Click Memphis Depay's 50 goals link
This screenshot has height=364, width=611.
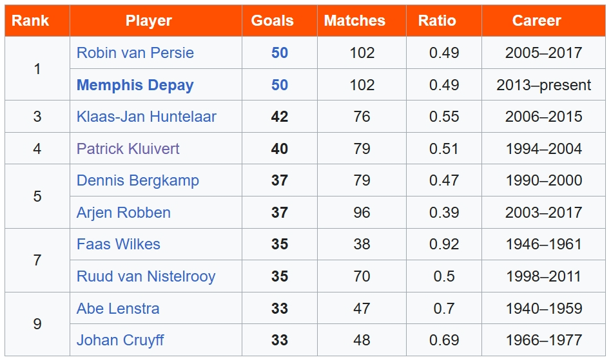(x=279, y=85)
